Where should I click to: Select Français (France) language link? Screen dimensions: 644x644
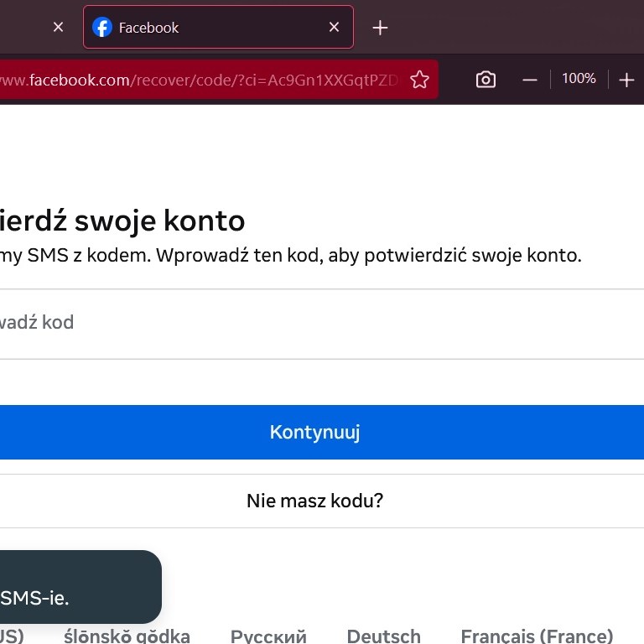pyautogui.click(x=537, y=636)
